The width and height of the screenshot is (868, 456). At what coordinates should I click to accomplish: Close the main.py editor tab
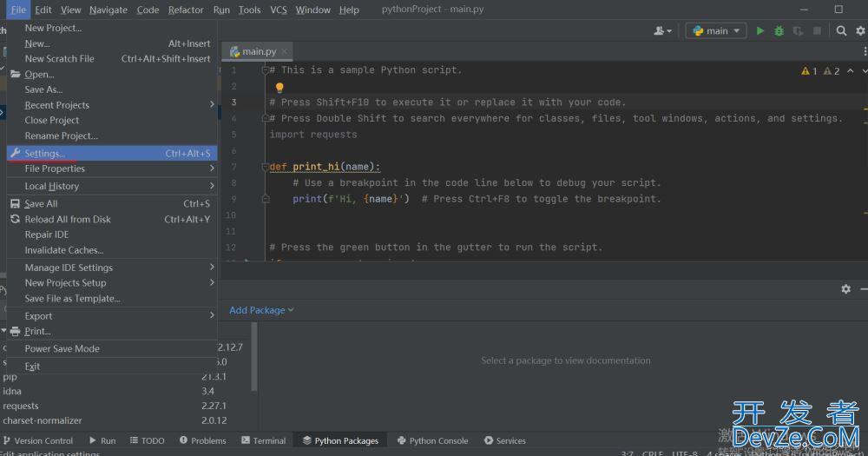(x=285, y=51)
